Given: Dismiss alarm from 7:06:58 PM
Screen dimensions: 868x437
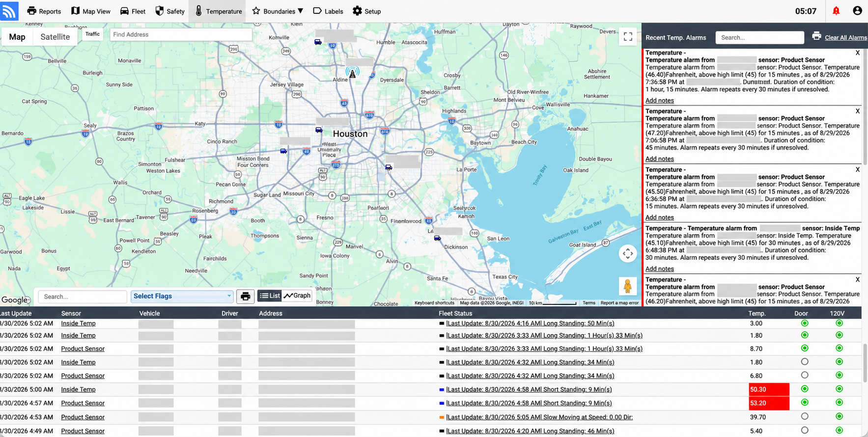Looking at the screenshot, I should point(858,111).
